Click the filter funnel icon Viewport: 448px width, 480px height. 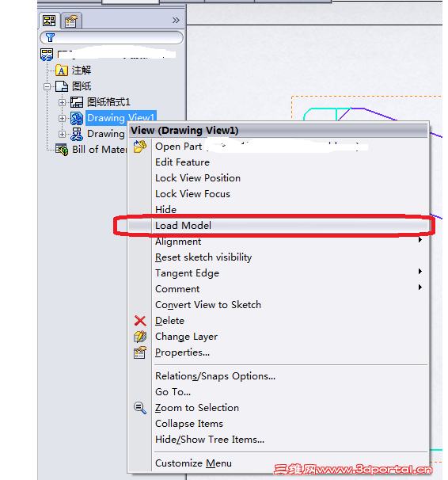click(x=50, y=38)
